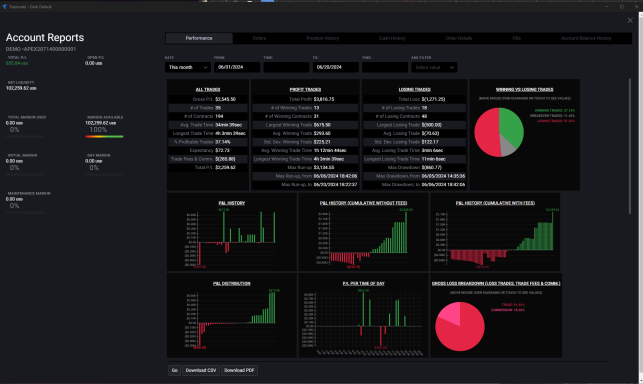Switch to the Performance tab
643x384 pixels.
(199, 38)
